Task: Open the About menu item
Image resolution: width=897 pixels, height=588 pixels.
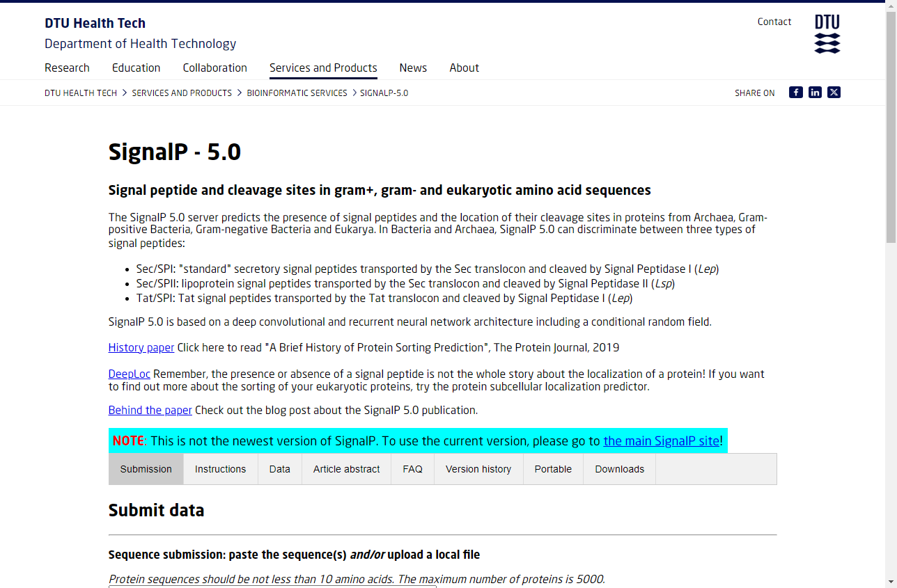Action: tap(465, 67)
